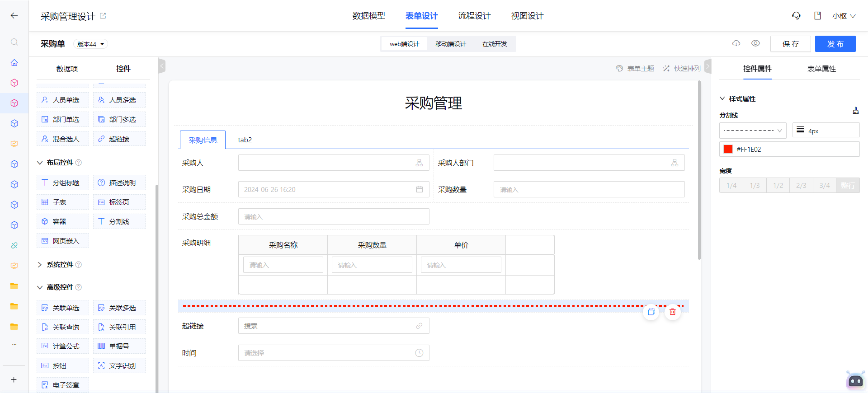Select the 人员单选 control

click(63, 100)
